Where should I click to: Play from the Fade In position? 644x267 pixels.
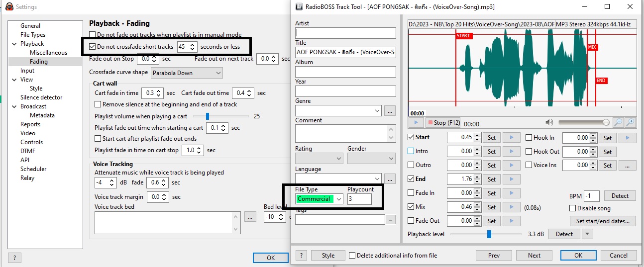(x=511, y=193)
